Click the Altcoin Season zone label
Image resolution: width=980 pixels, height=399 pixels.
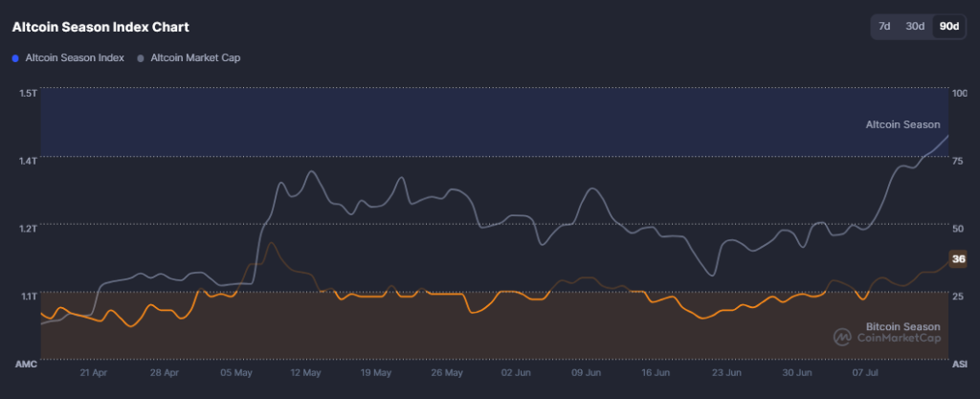tap(902, 125)
